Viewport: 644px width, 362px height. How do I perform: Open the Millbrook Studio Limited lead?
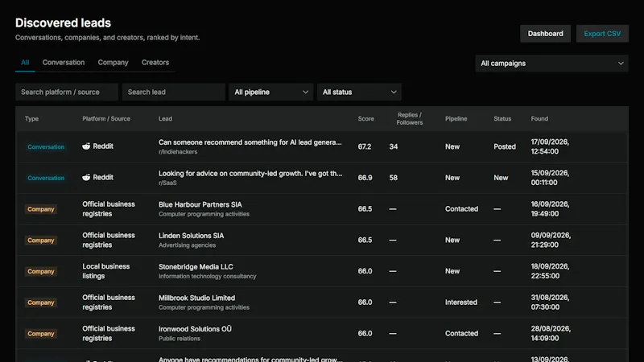[x=196, y=298]
